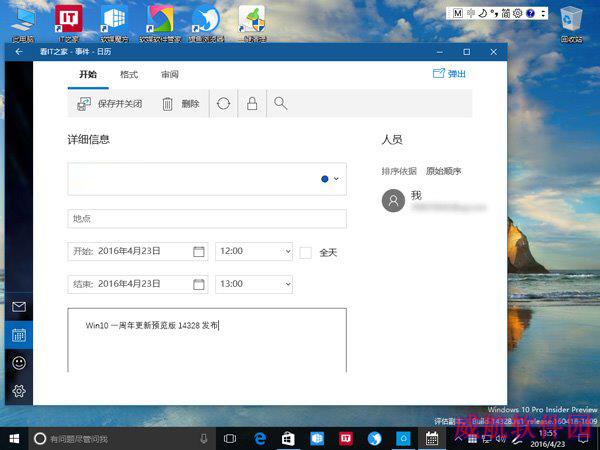The width and height of the screenshot is (600, 450).
Task: Open the recurrence (repeat) icon
Action: [x=223, y=104]
